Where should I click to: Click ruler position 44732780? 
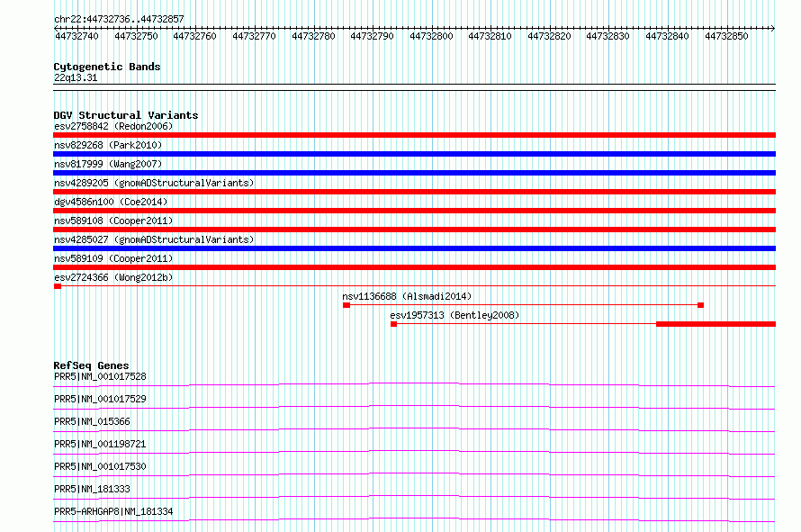[x=313, y=36]
